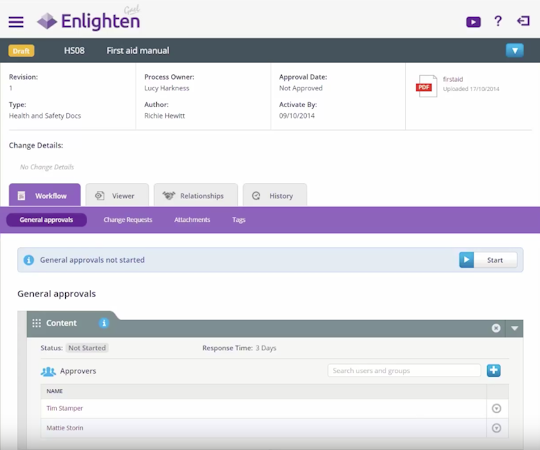
Task: Click the logout icon in header
Action: (x=523, y=21)
